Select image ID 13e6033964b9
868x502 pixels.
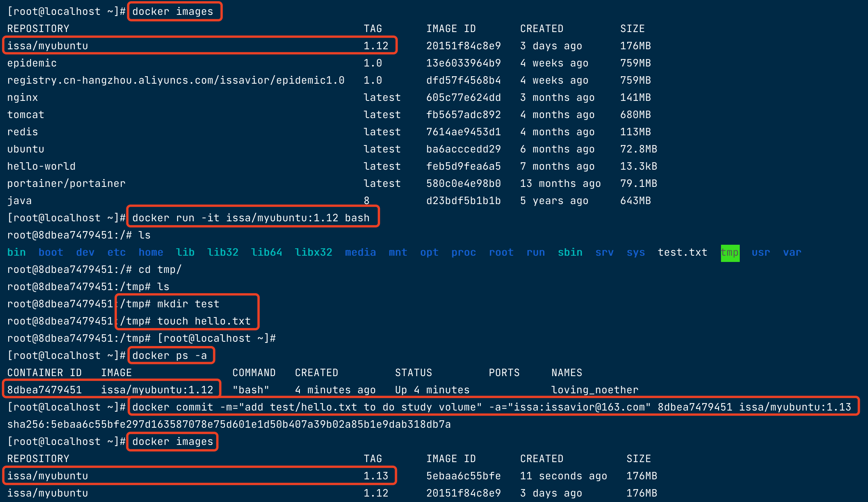(x=463, y=63)
